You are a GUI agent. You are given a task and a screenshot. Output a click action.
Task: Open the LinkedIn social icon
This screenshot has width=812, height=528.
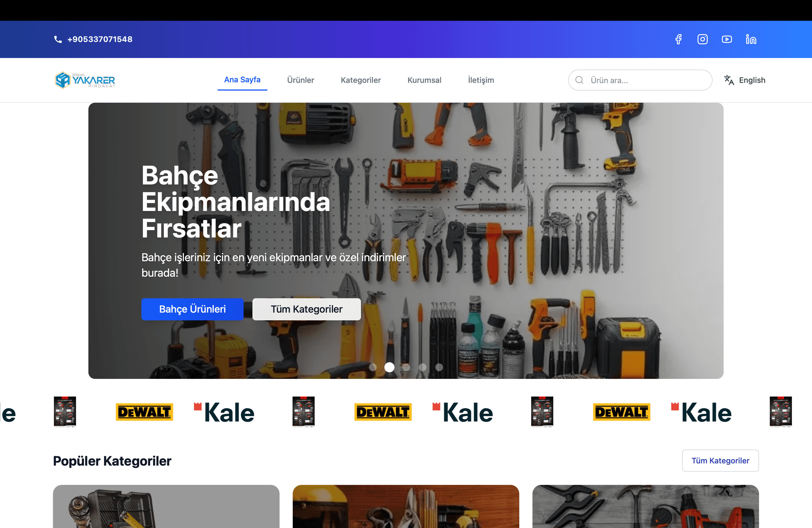pyautogui.click(x=751, y=39)
